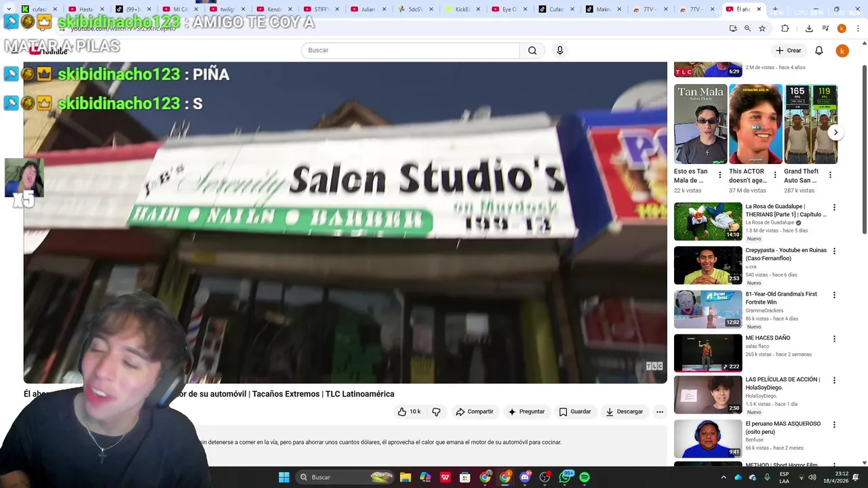Dislike the video with the thumbs-down button

coord(436,411)
